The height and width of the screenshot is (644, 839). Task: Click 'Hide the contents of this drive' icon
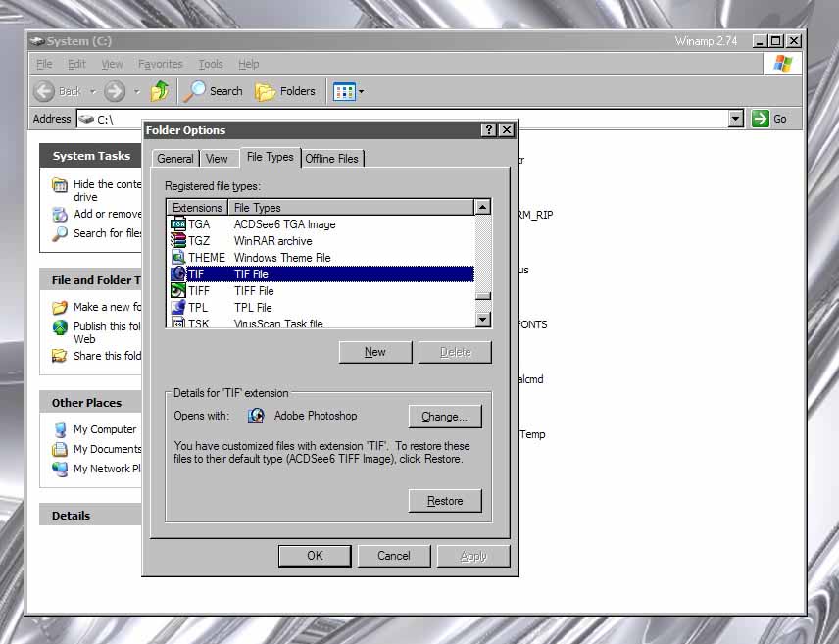pos(60,185)
